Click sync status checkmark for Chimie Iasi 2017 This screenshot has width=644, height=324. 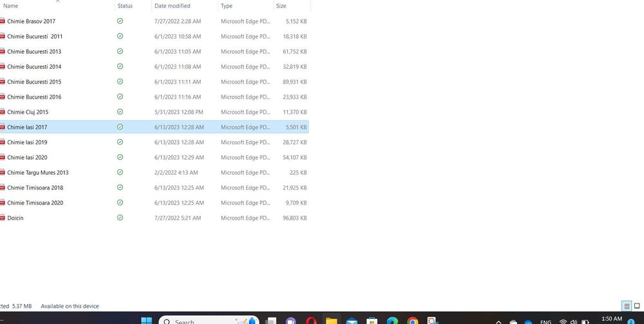pyautogui.click(x=120, y=127)
